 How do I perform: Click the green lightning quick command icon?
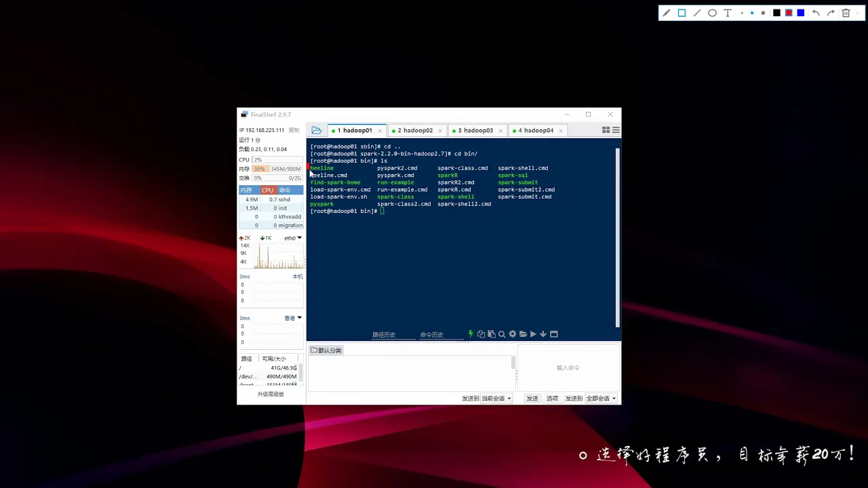click(471, 334)
